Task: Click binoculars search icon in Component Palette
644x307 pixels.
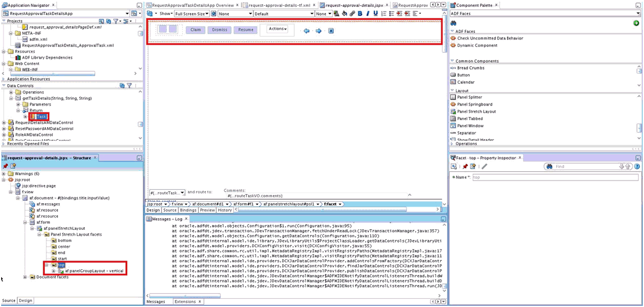Action: click(x=454, y=23)
